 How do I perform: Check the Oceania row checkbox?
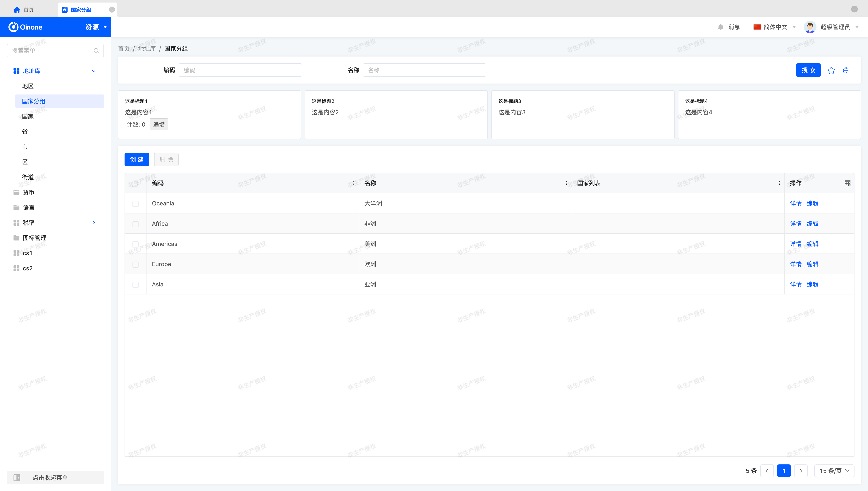point(136,204)
